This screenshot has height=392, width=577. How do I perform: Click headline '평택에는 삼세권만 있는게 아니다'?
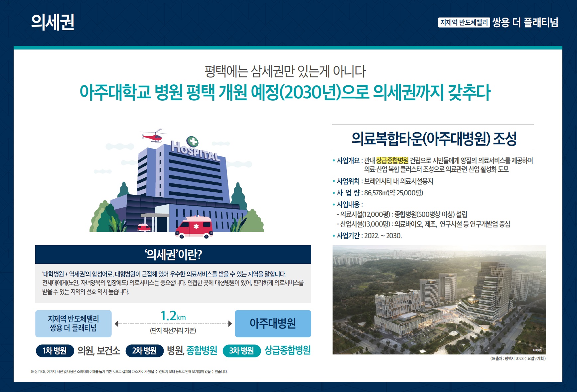click(285, 71)
